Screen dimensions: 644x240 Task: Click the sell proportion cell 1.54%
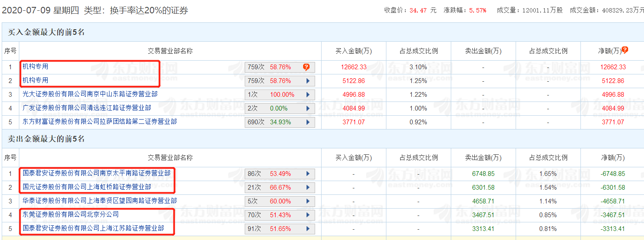pyautogui.click(x=548, y=188)
